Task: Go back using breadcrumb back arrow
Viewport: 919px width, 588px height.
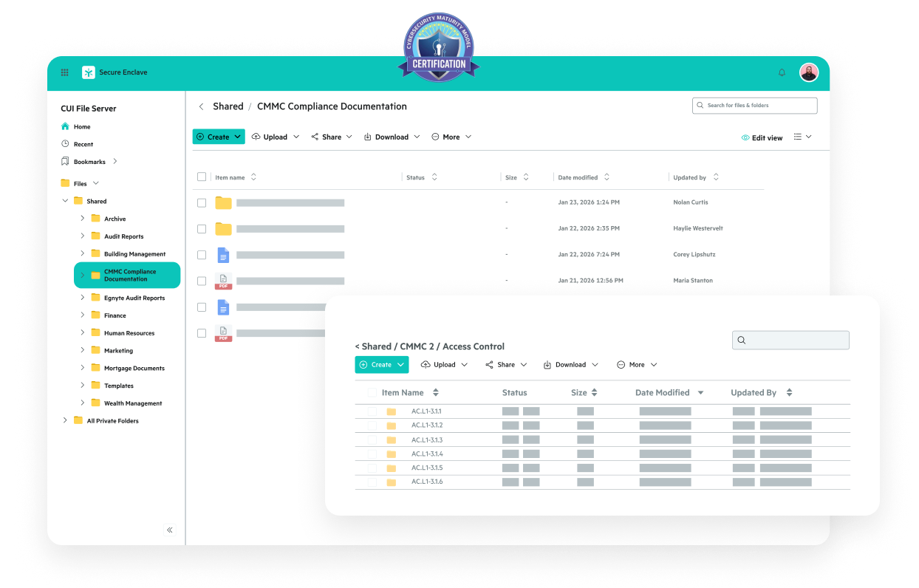Action: coord(201,106)
